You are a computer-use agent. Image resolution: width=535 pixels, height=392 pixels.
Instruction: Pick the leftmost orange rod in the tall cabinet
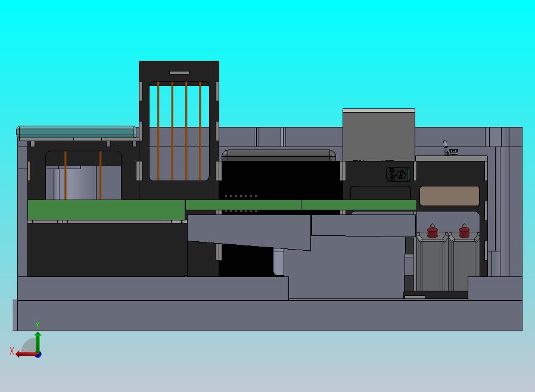158,130
